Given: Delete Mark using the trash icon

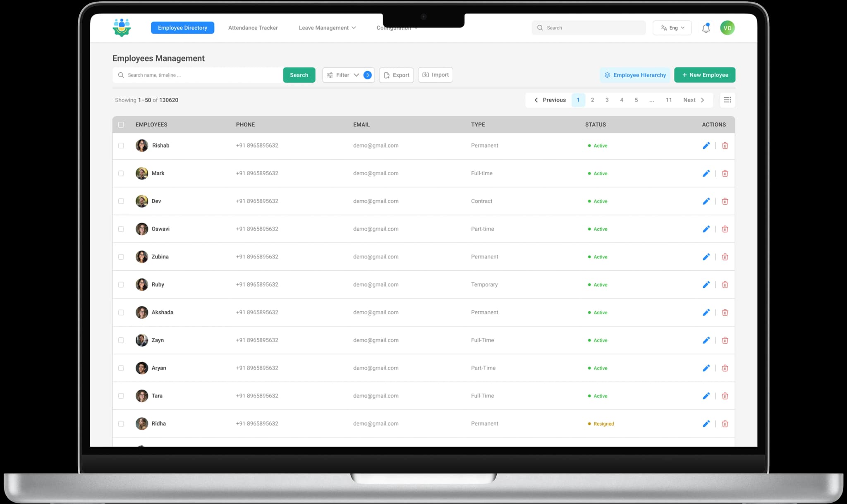Looking at the screenshot, I should pyautogui.click(x=725, y=173).
